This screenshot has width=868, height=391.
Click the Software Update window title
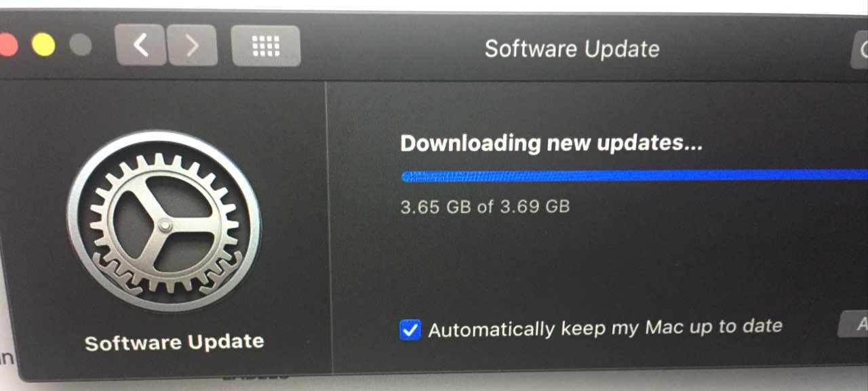pyautogui.click(x=572, y=49)
